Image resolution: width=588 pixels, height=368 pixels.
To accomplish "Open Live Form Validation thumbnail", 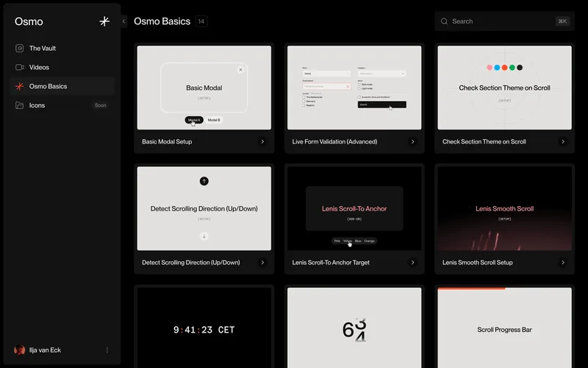I will pos(354,88).
